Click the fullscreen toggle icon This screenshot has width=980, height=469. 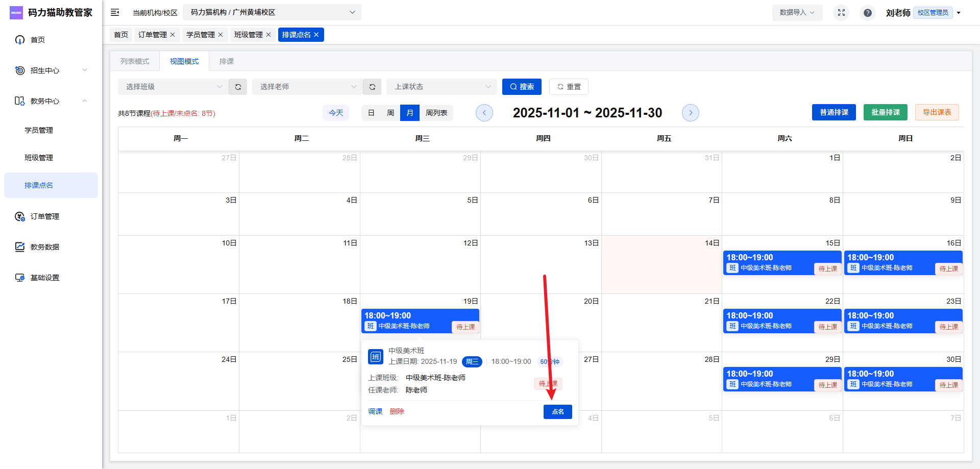click(841, 13)
